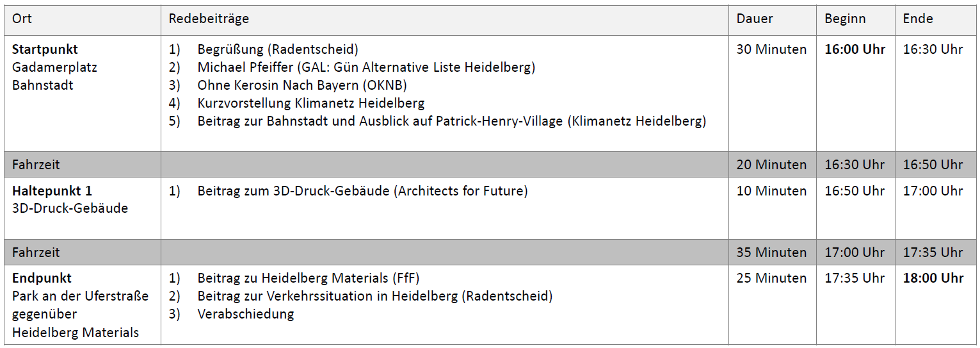Select the "Ende" column header
This screenshot has height=348, width=980.
pyautogui.click(x=918, y=19)
